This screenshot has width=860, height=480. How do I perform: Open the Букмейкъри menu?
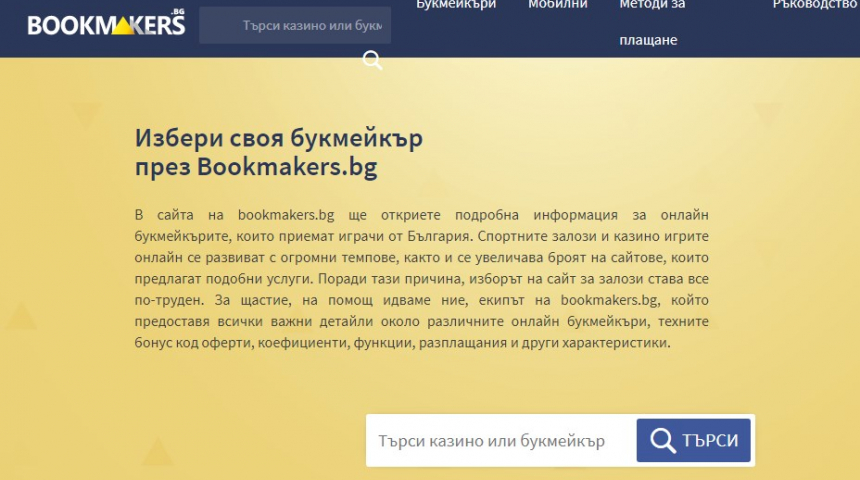point(456,4)
